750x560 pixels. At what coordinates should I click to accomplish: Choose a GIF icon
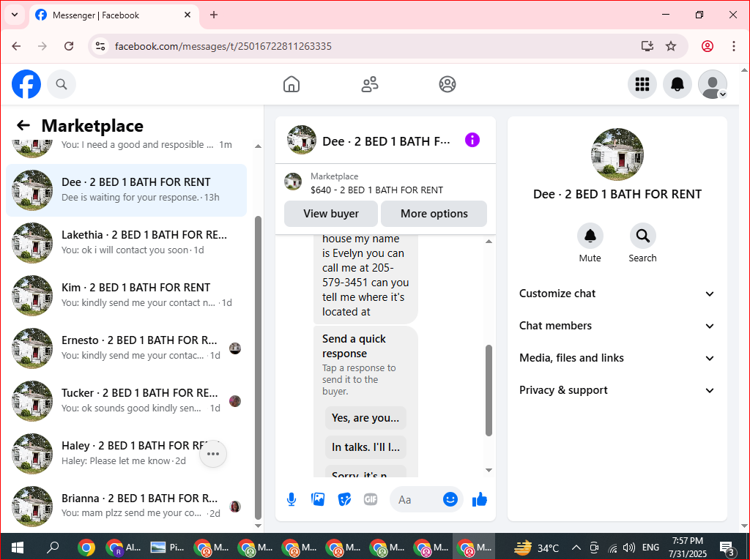point(371,499)
